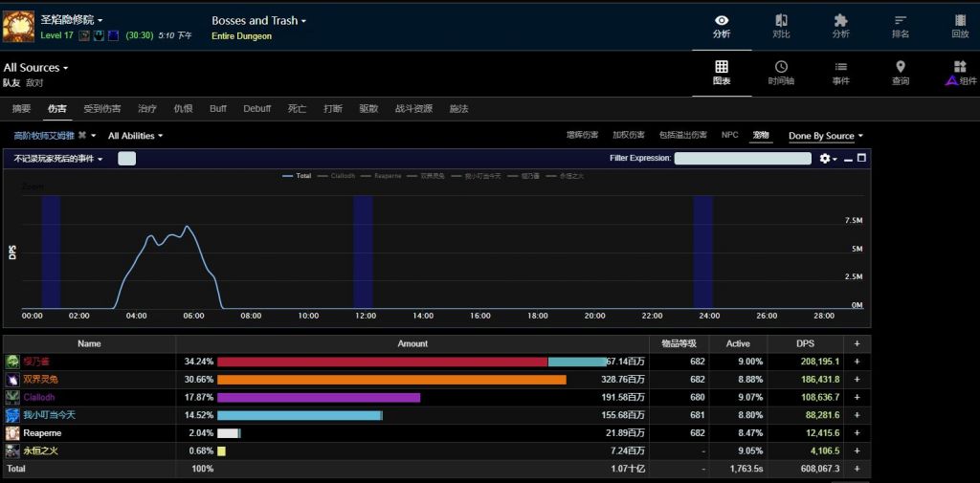Expand the Bosses and Trash selector
The width and height of the screenshot is (980, 483).
258,20
